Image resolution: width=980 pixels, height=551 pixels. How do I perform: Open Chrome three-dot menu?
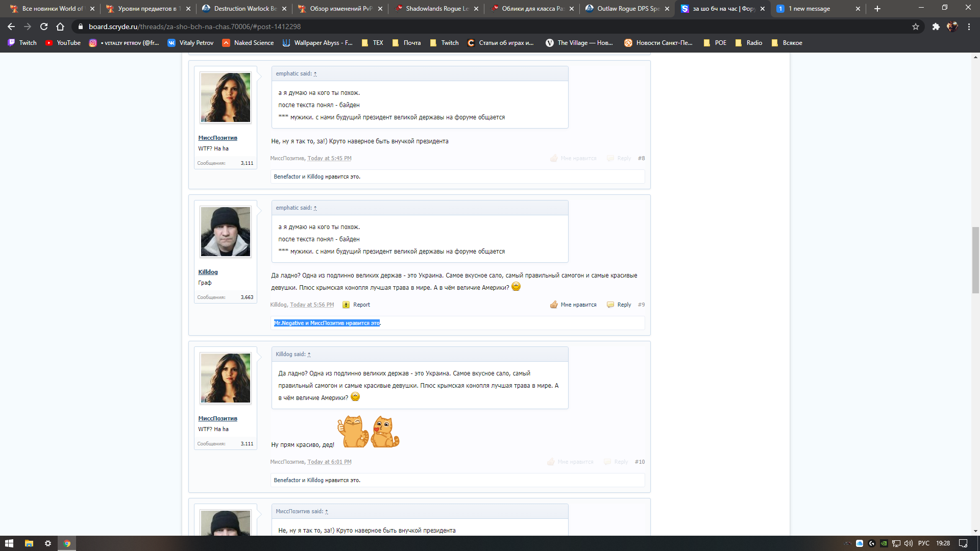[969, 27]
